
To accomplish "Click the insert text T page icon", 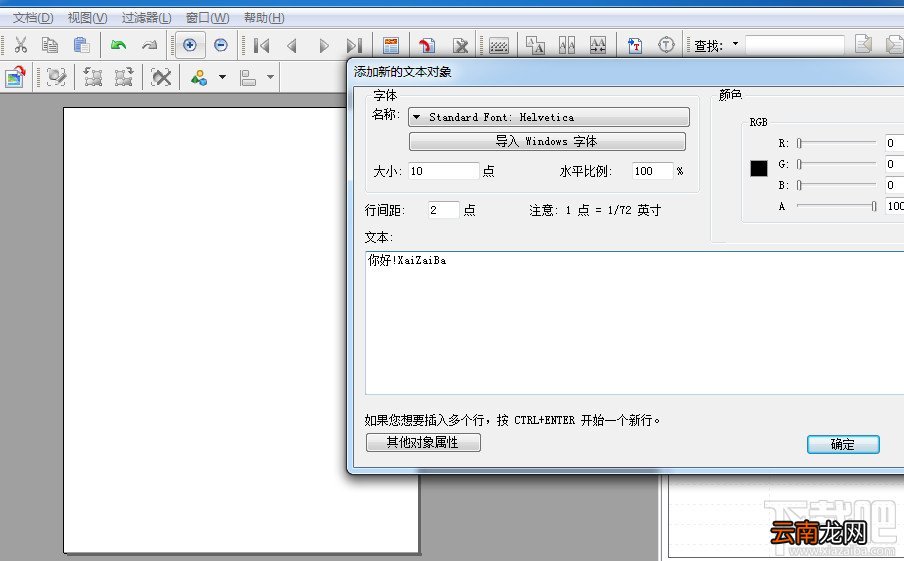I will (635, 45).
